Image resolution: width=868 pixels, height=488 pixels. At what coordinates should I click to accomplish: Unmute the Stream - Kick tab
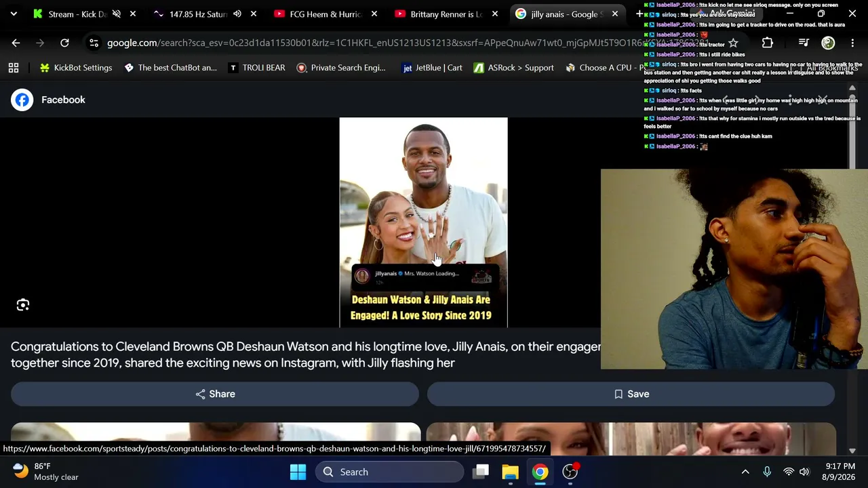click(117, 14)
